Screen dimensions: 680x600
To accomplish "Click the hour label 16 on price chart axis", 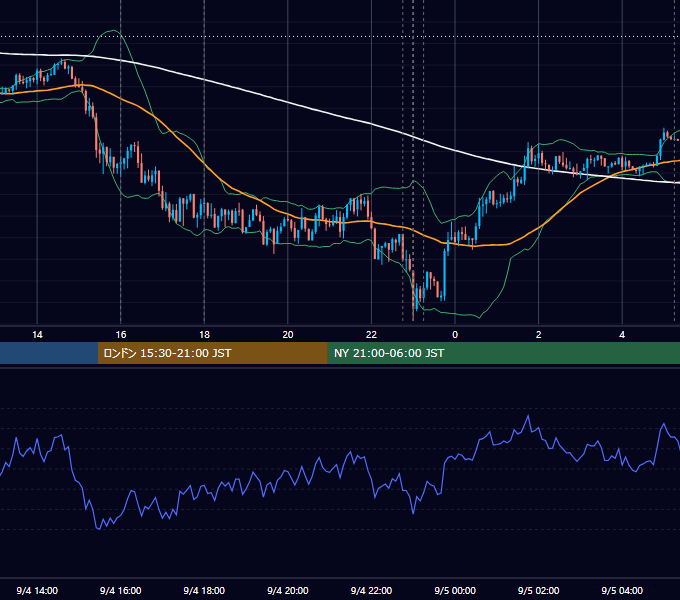I will click(x=121, y=335).
